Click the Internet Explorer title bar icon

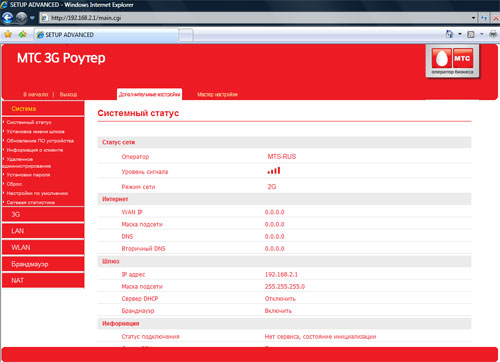tap(4, 5)
